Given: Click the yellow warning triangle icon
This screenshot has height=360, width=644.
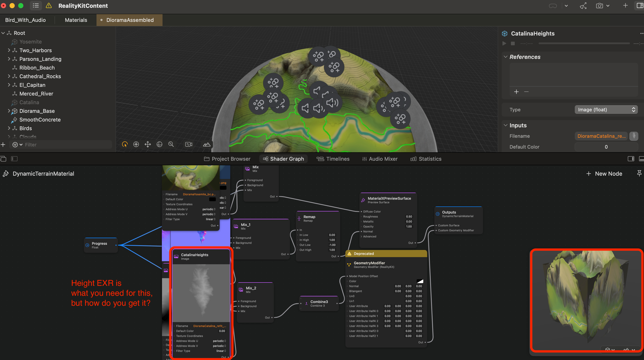Looking at the screenshot, I should pos(49,6).
